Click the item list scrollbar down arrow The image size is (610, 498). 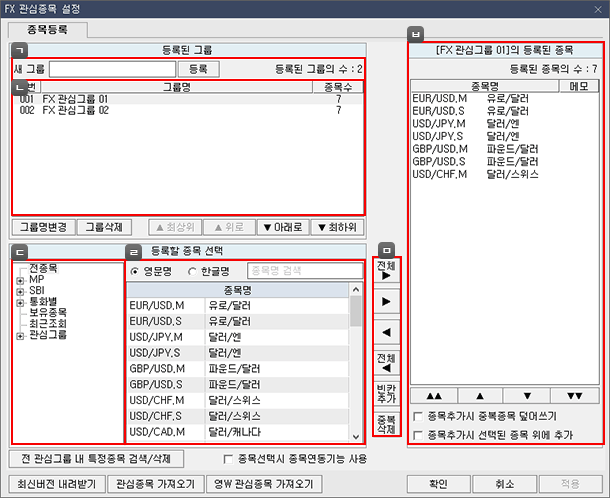point(356,437)
